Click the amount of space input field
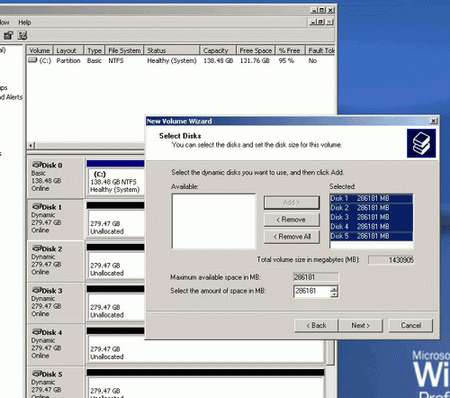The height and width of the screenshot is (398, 450). (x=312, y=291)
